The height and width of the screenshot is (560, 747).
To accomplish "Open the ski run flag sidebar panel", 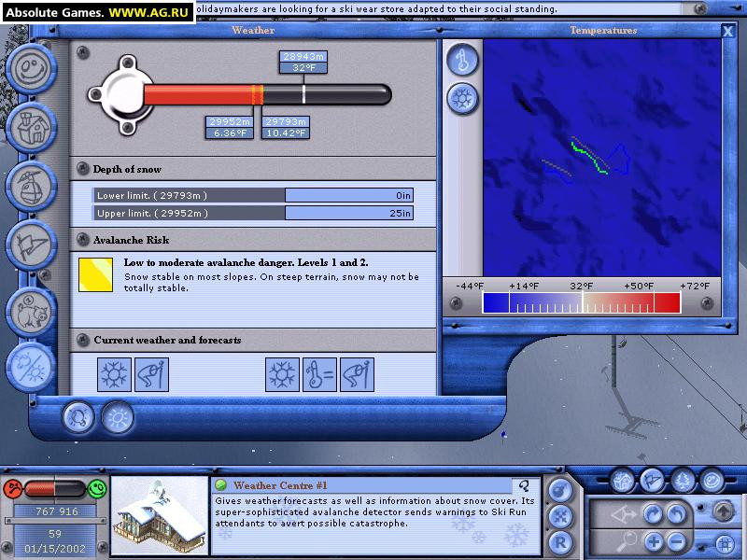I will coord(31,245).
